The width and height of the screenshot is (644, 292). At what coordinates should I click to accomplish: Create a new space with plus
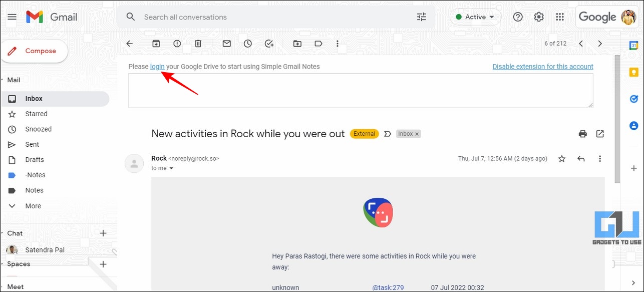pos(103,264)
